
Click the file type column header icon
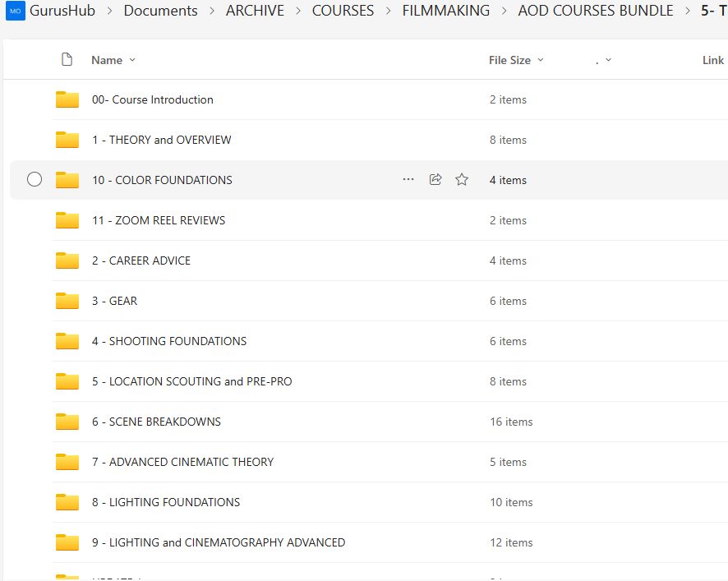[x=67, y=60]
